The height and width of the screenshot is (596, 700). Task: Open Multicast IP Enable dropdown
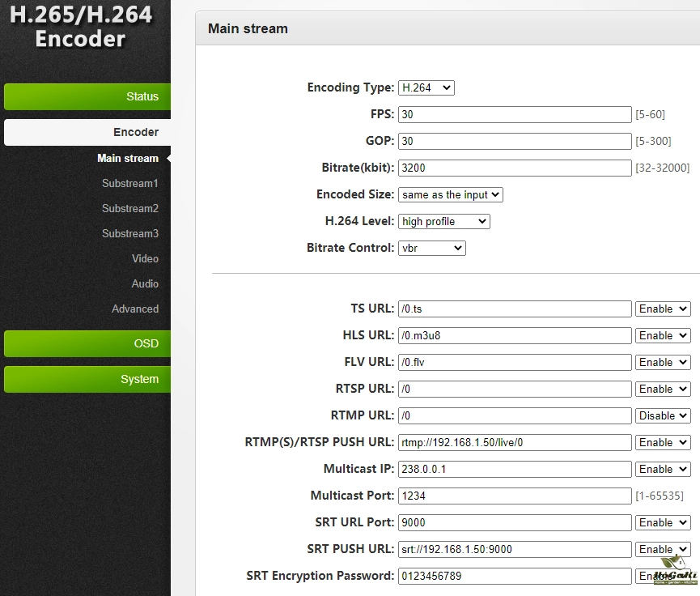click(663, 469)
